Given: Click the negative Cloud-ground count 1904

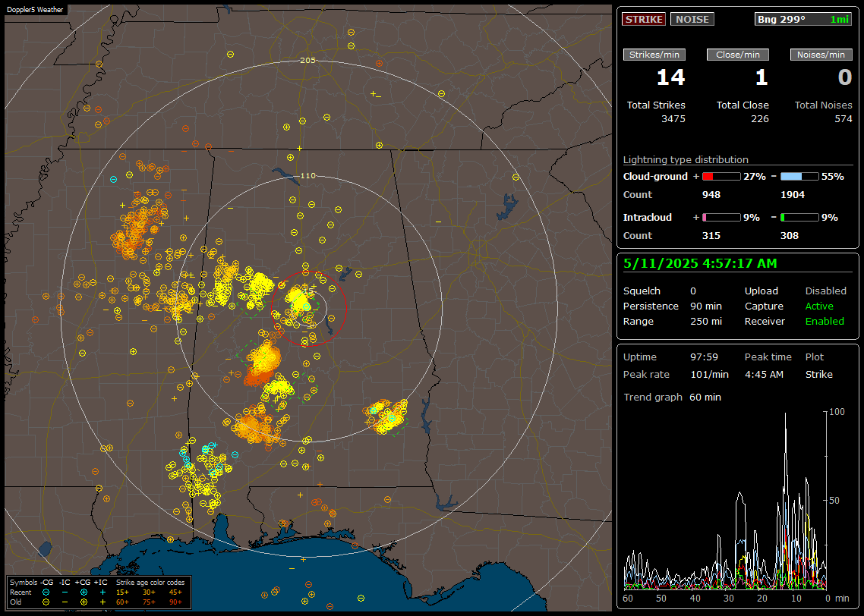Looking at the screenshot, I should click(793, 195).
